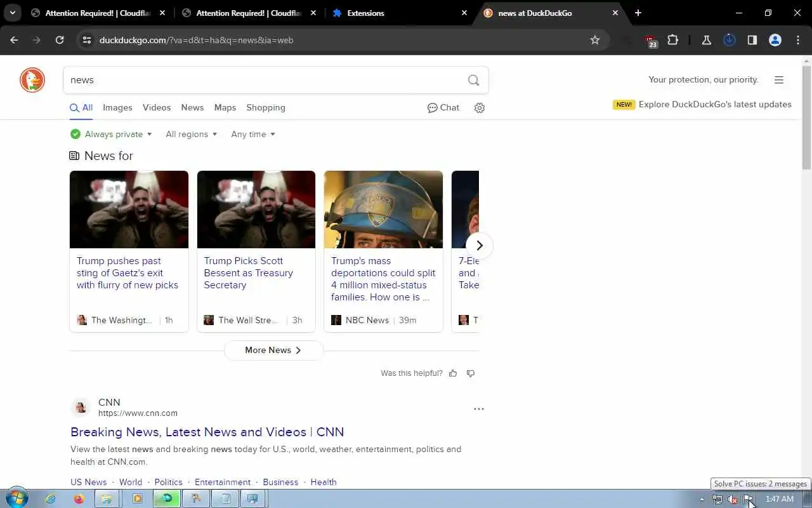Open a new browser tab

tap(638, 13)
